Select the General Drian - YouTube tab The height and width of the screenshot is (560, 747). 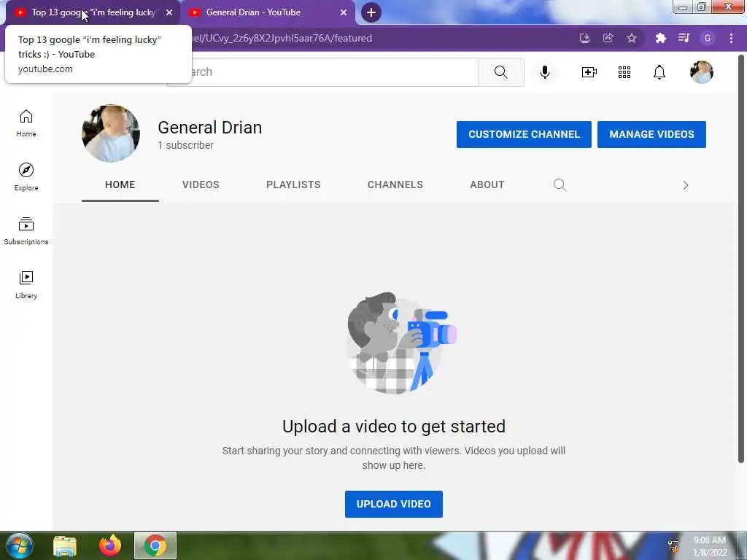[x=268, y=12]
